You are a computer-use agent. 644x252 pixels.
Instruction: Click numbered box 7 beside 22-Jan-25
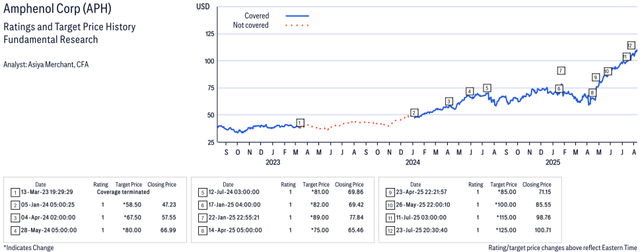203,218
